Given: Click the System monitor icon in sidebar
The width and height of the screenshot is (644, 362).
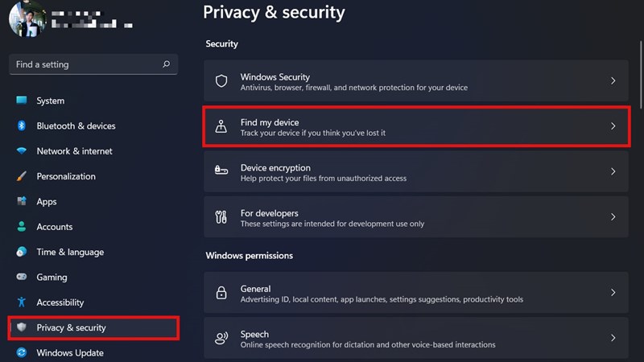Looking at the screenshot, I should tap(22, 101).
